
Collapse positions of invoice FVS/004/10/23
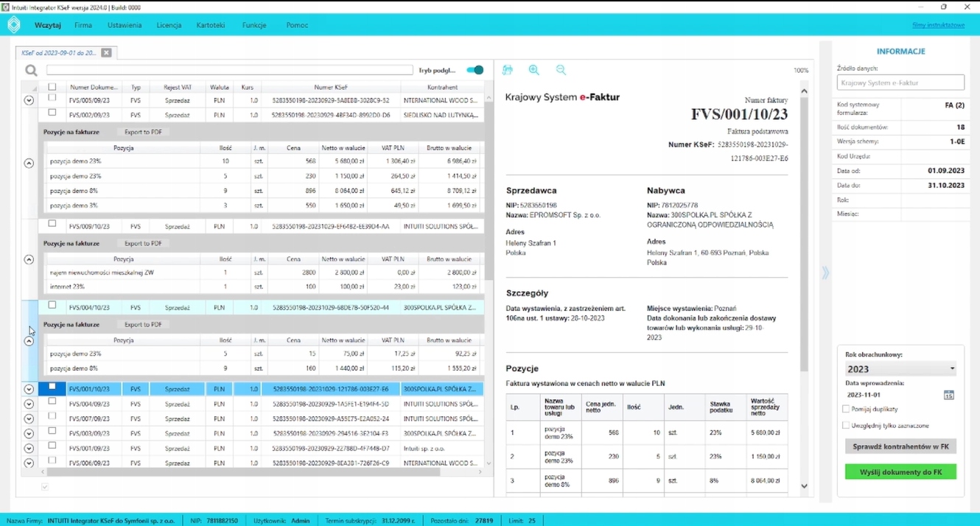point(29,341)
